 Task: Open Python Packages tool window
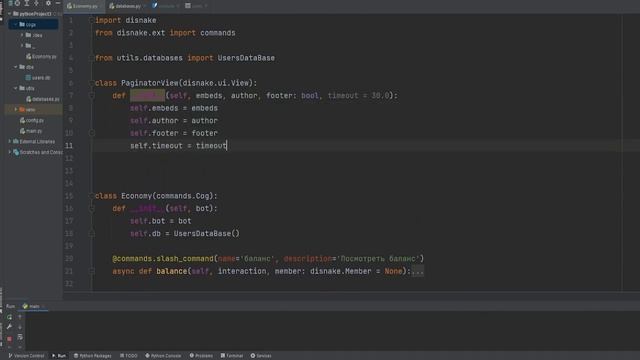[x=93, y=356]
